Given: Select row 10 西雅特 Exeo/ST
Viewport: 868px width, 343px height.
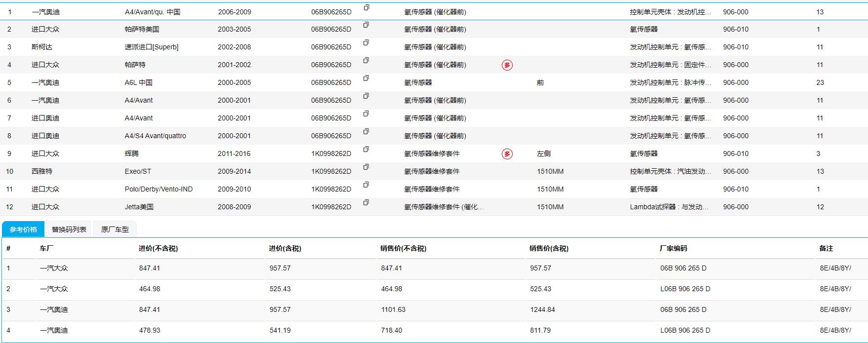Looking at the screenshot, I should click(42, 171).
